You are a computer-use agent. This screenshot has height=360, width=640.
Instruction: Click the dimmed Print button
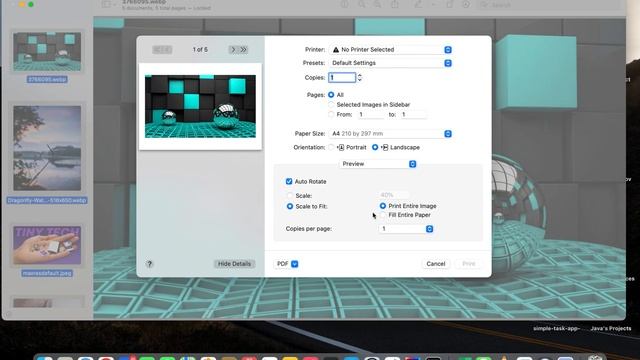click(469, 264)
